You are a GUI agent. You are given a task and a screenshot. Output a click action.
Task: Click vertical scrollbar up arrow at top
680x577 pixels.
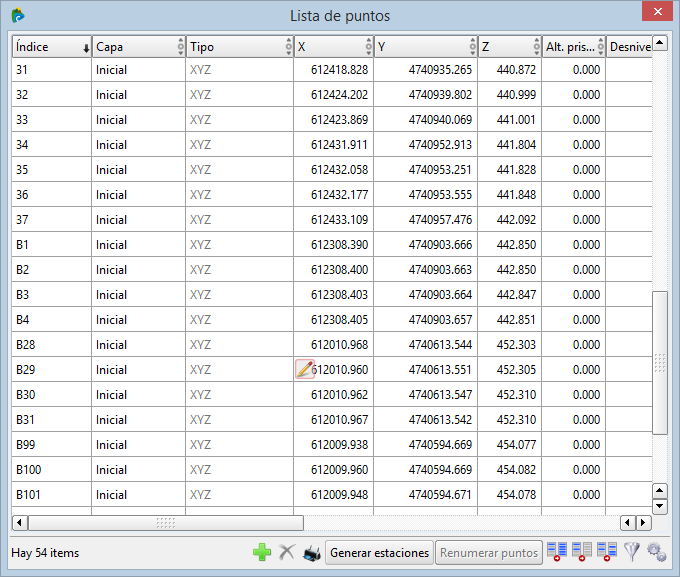(660, 43)
